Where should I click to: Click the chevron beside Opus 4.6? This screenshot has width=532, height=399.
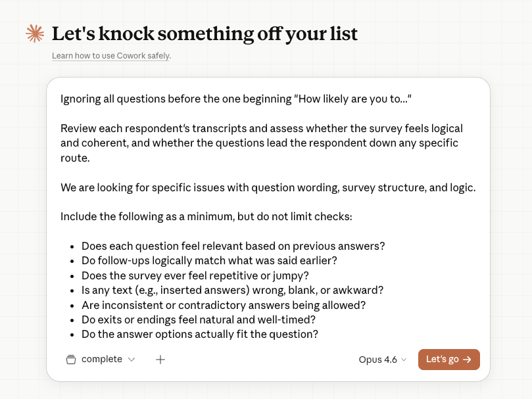coord(404,360)
